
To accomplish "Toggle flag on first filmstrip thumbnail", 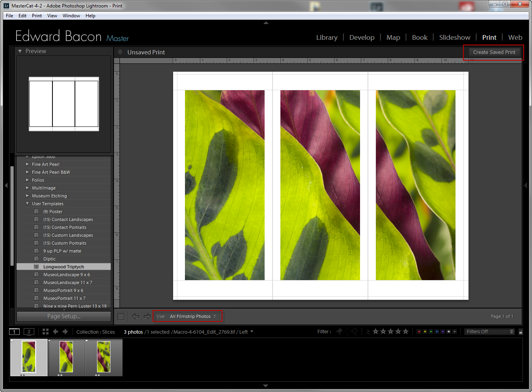I will [12, 341].
